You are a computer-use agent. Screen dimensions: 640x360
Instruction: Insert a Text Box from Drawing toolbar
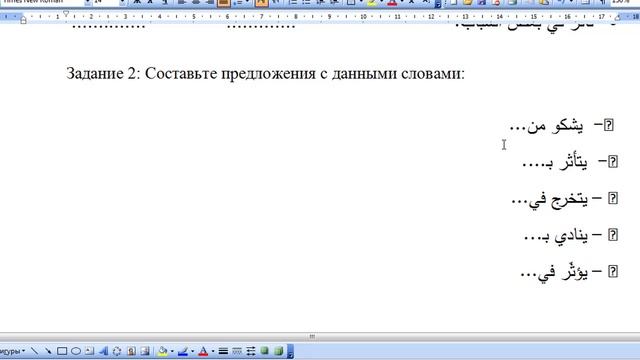[x=90, y=351]
